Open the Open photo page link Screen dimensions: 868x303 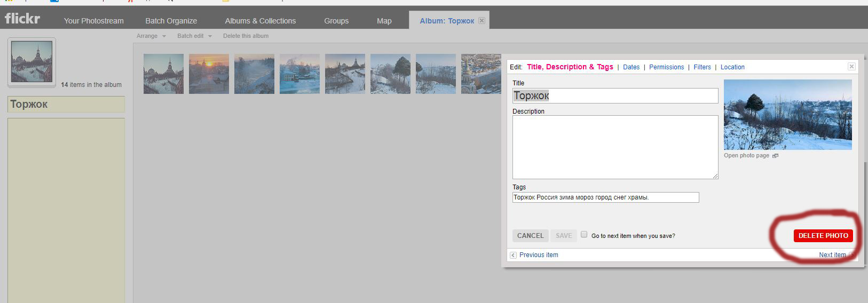click(746, 156)
